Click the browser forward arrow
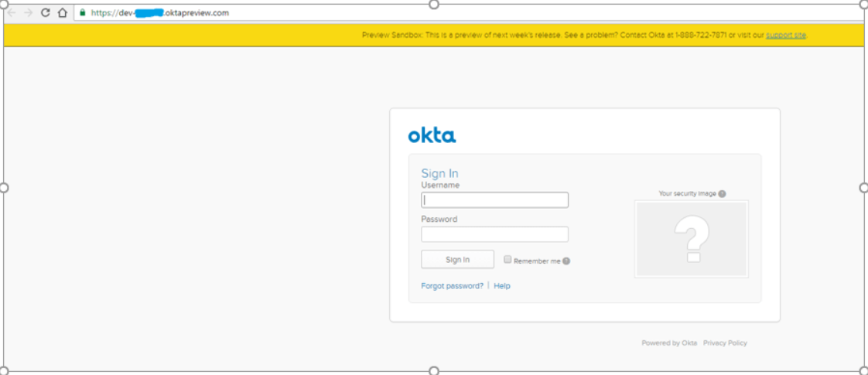This screenshot has height=375, width=868. tap(28, 12)
